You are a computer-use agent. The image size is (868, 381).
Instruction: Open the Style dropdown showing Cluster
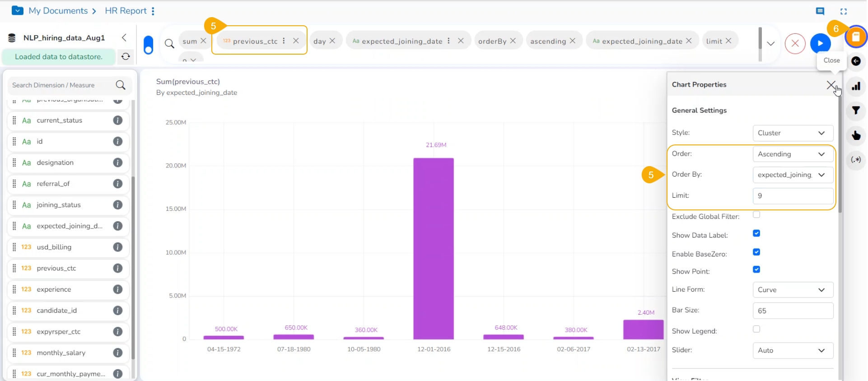click(x=793, y=133)
